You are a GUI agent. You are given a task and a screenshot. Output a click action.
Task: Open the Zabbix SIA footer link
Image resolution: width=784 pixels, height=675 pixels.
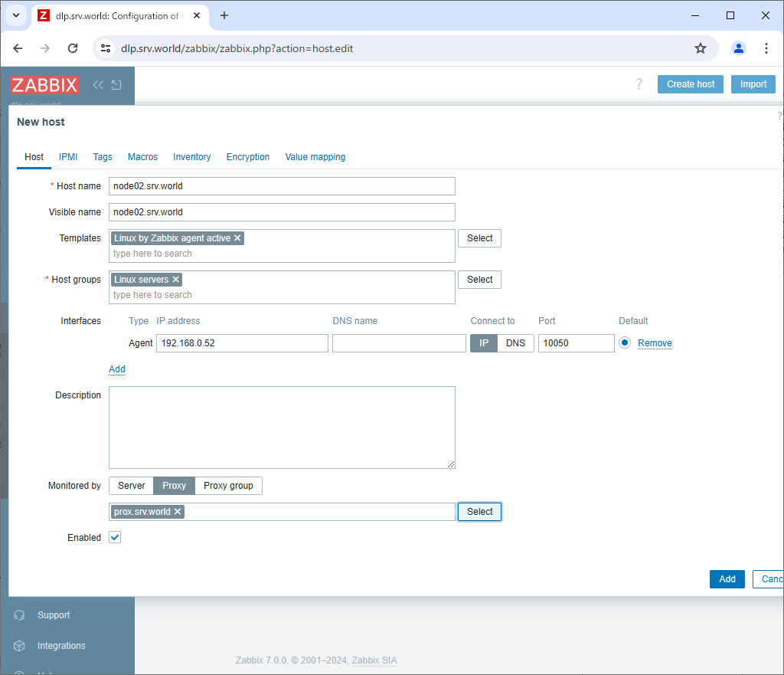pos(374,660)
